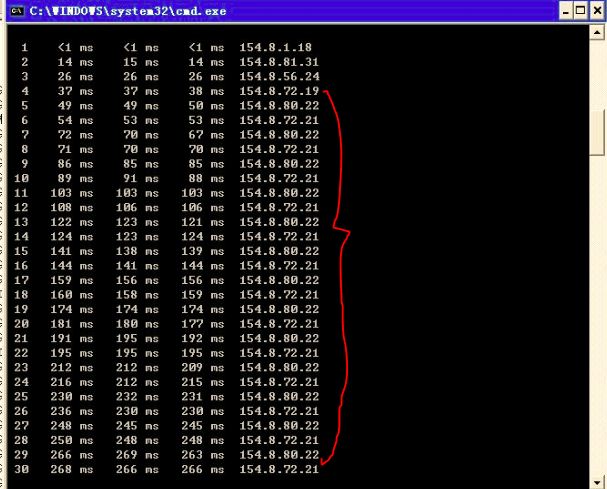This screenshot has width=607, height=489.
Task: Click IP address 154.8.56.24 on hop 3
Action: (279, 76)
